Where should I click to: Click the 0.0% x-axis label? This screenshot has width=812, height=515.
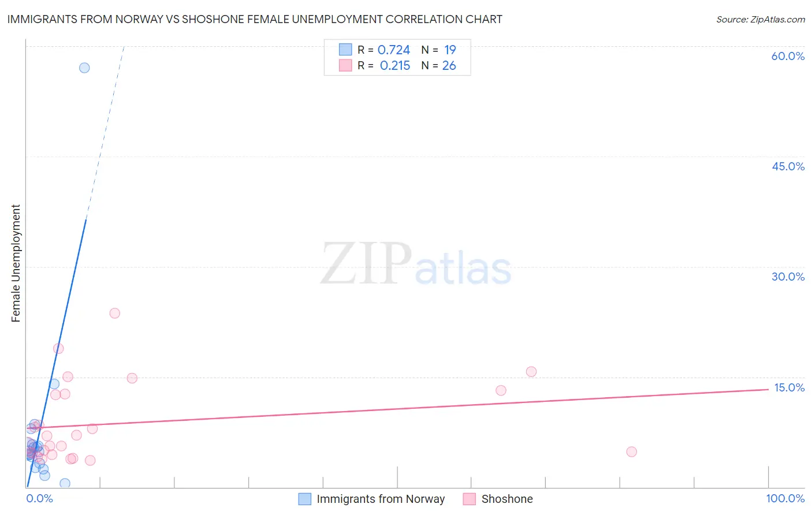[x=40, y=498]
